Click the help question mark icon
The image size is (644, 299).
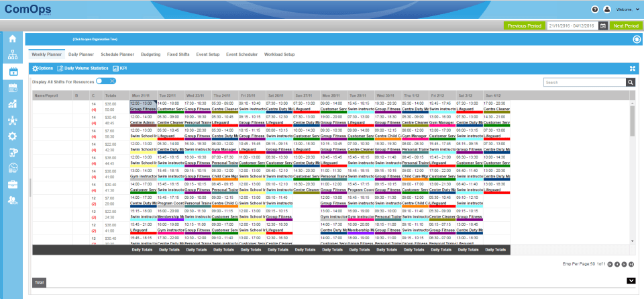(x=595, y=10)
